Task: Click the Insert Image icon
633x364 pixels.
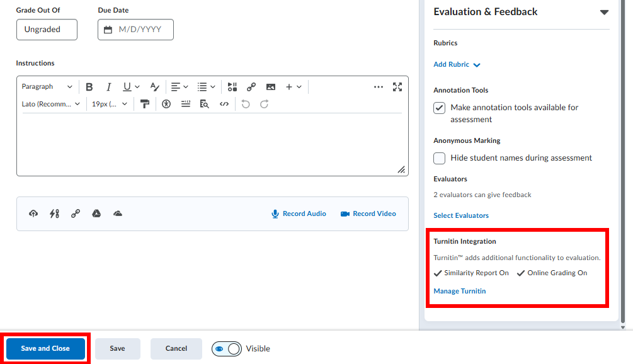Action: click(270, 87)
